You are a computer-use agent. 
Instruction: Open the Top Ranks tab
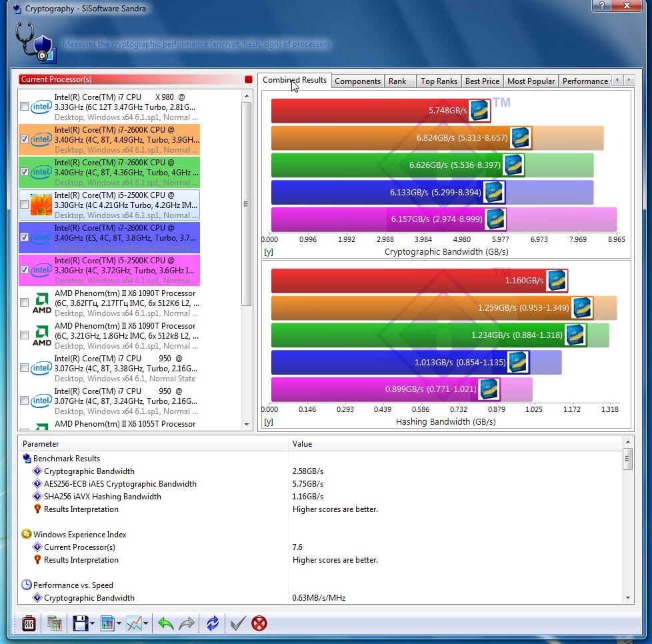pos(439,81)
